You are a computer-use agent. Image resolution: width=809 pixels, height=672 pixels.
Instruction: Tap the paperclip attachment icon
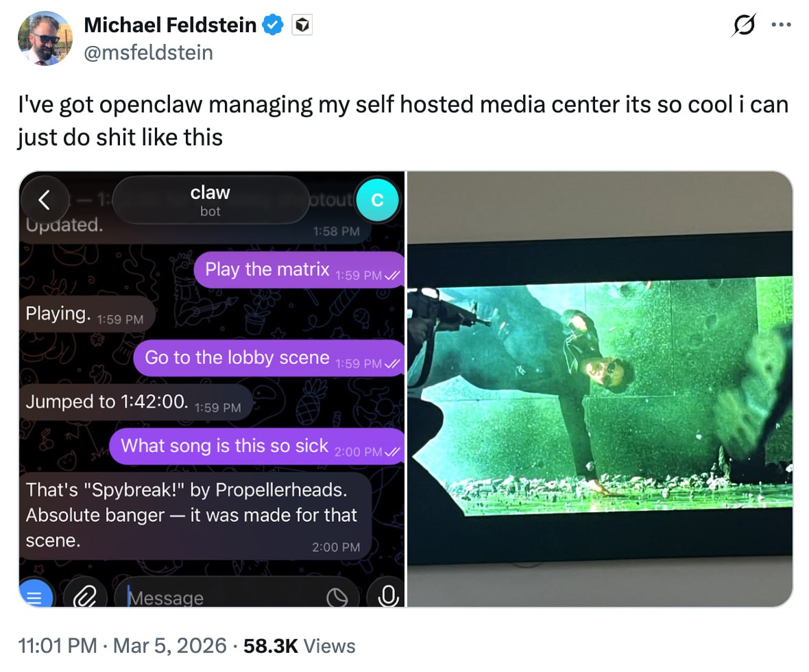tap(85, 595)
